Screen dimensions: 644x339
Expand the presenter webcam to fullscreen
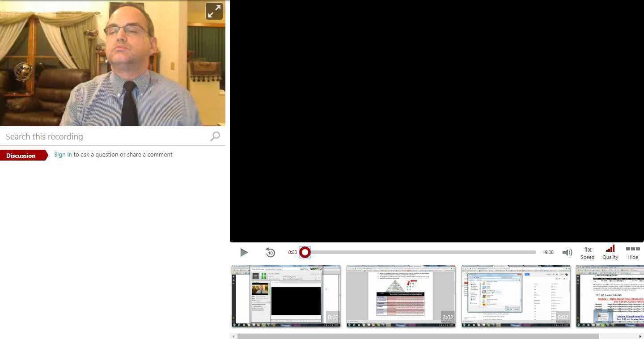[214, 11]
